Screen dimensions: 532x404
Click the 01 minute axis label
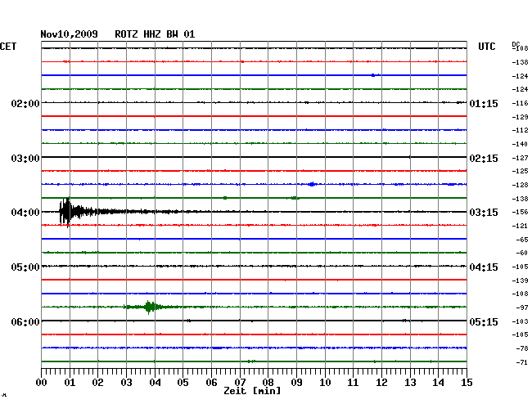pos(70,383)
